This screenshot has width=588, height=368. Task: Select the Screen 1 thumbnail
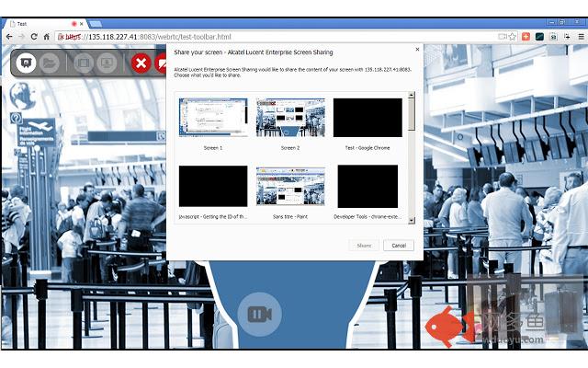[x=213, y=118]
